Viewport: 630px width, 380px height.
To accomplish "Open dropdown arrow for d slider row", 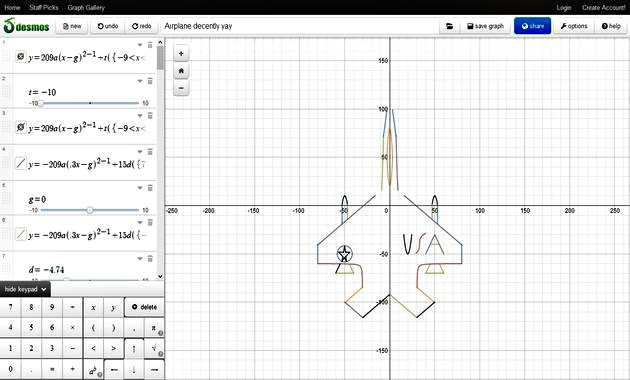I will click(x=140, y=259).
